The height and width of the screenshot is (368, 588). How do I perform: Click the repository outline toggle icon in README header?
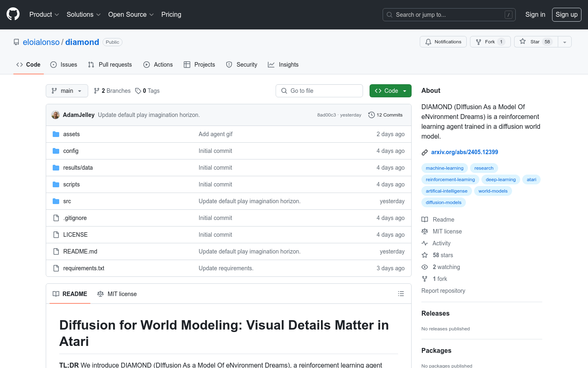pyautogui.click(x=401, y=294)
